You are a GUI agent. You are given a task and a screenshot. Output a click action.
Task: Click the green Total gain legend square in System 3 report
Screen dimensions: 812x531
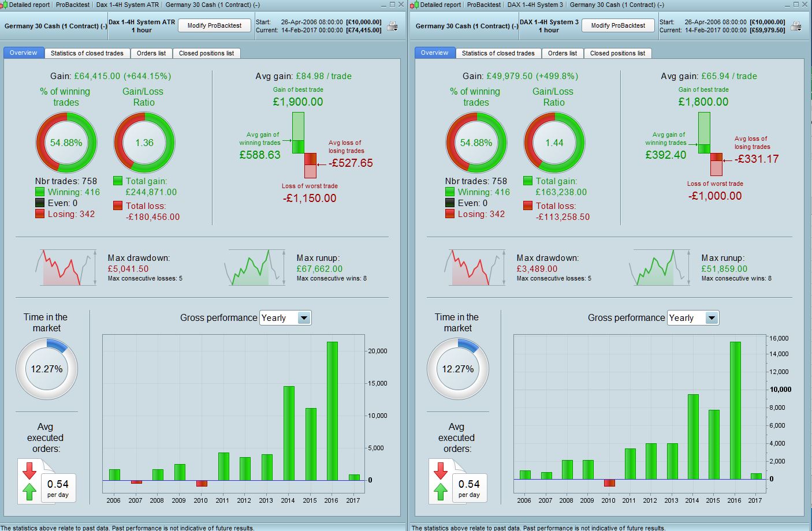click(x=528, y=181)
